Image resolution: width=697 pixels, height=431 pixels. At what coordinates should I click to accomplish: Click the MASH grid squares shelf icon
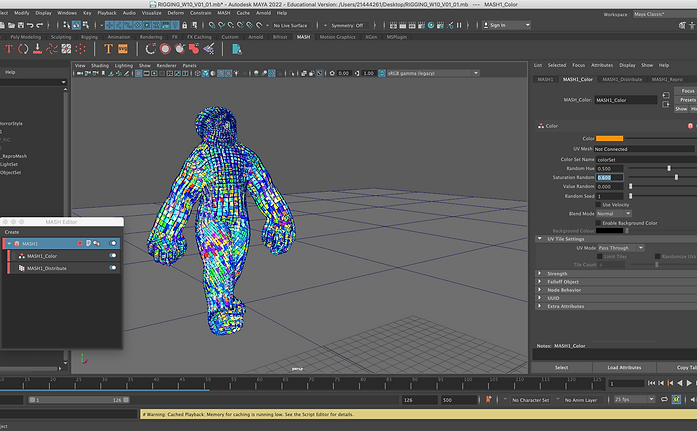[x=66, y=49]
